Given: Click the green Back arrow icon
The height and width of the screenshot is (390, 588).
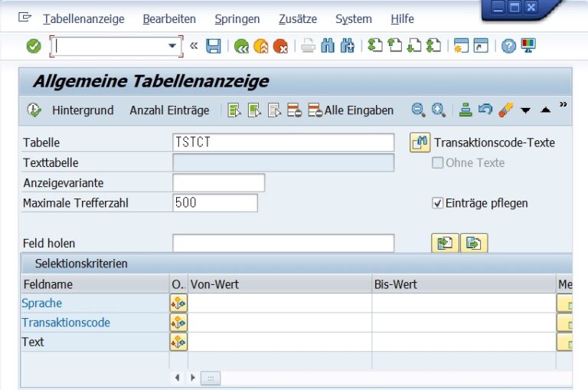Looking at the screenshot, I should [241, 46].
